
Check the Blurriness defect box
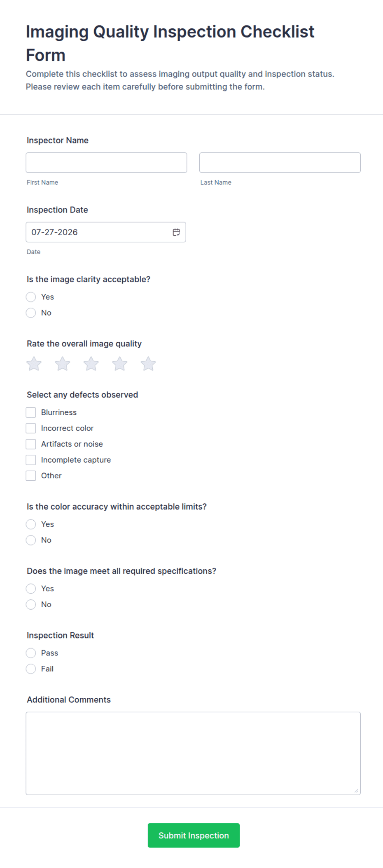coord(31,412)
